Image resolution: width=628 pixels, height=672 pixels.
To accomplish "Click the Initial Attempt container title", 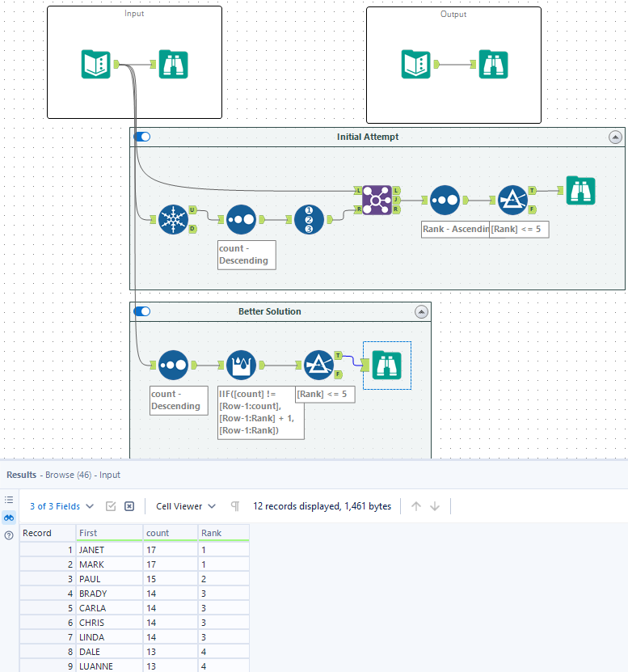I will click(368, 137).
